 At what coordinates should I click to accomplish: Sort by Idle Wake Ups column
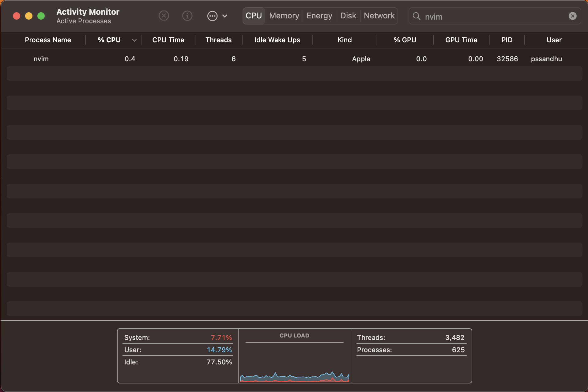pos(277,40)
